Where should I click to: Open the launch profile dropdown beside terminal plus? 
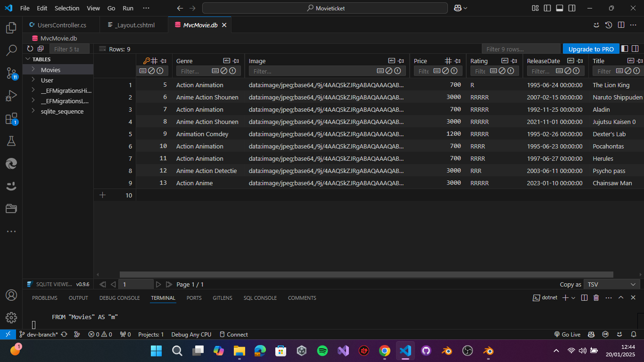click(573, 298)
